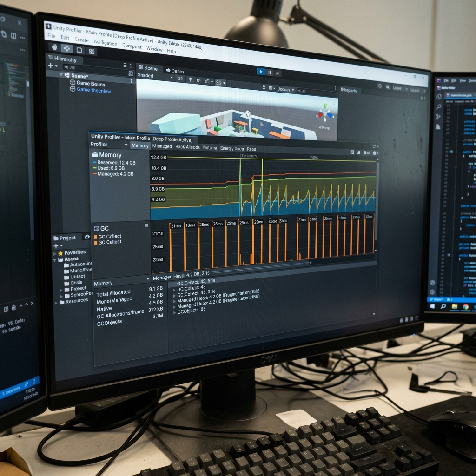Click the orientation gizmo in Scene view
The width and height of the screenshot is (476, 476).
325,113
